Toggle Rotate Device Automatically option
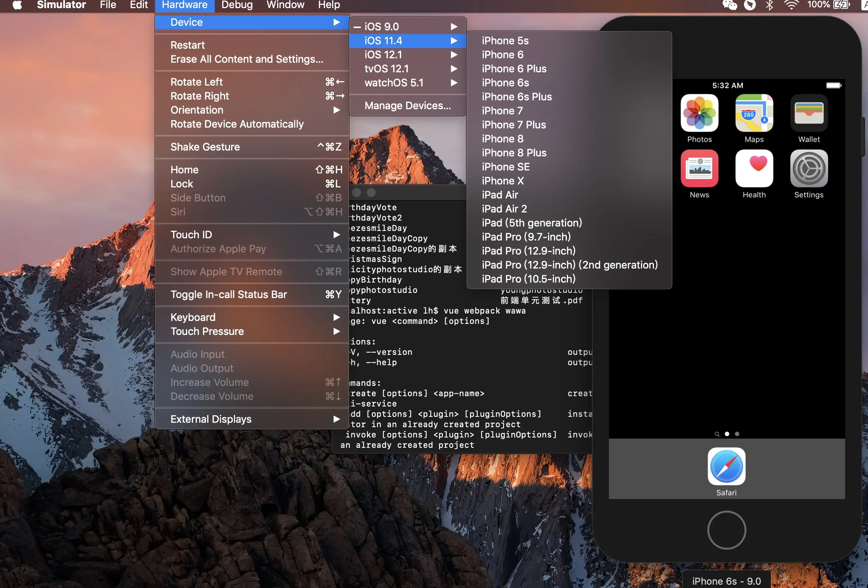This screenshot has height=588, width=868. [x=237, y=124]
